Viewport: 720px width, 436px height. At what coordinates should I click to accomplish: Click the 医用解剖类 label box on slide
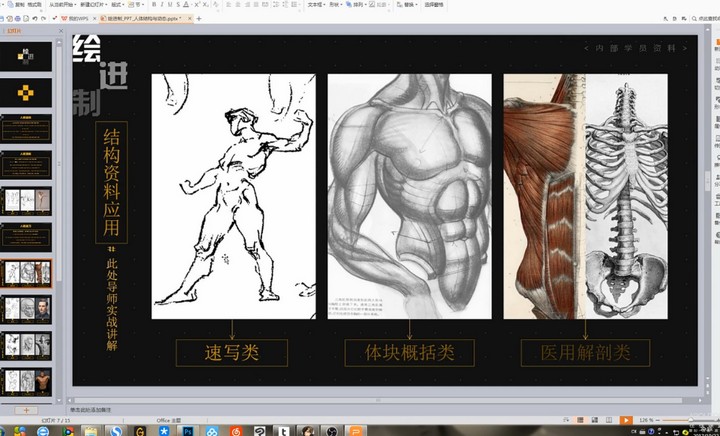click(x=585, y=353)
